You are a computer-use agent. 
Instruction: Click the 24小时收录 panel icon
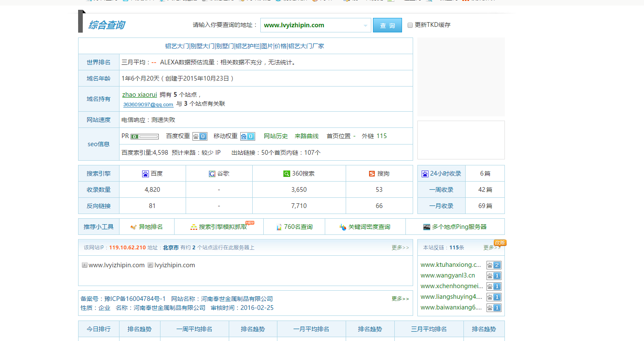coord(425,173)
